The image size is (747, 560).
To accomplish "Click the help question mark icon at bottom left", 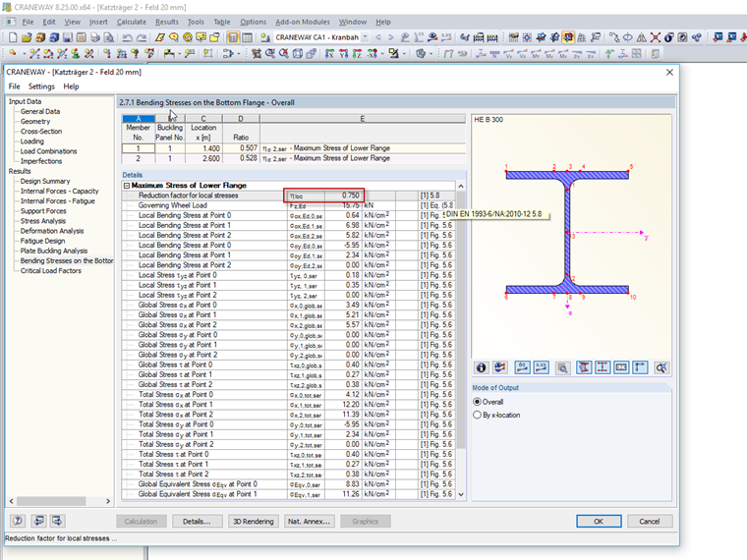I will click(x=18, y=521).
